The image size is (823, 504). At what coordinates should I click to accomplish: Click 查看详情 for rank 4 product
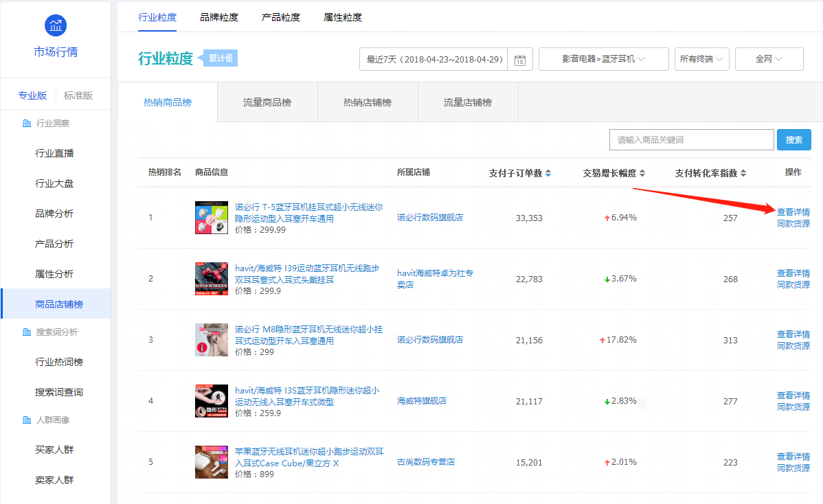click(793, 395)
